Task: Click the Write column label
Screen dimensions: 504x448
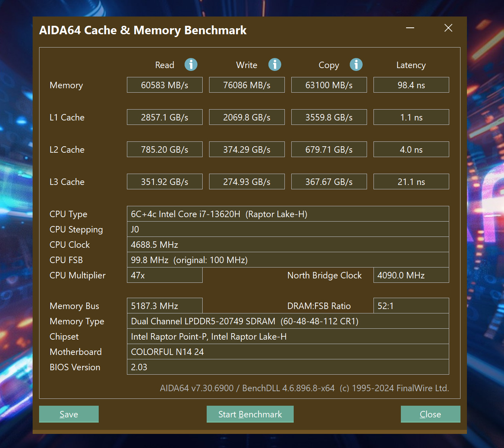Action: (x=247, y=65)
